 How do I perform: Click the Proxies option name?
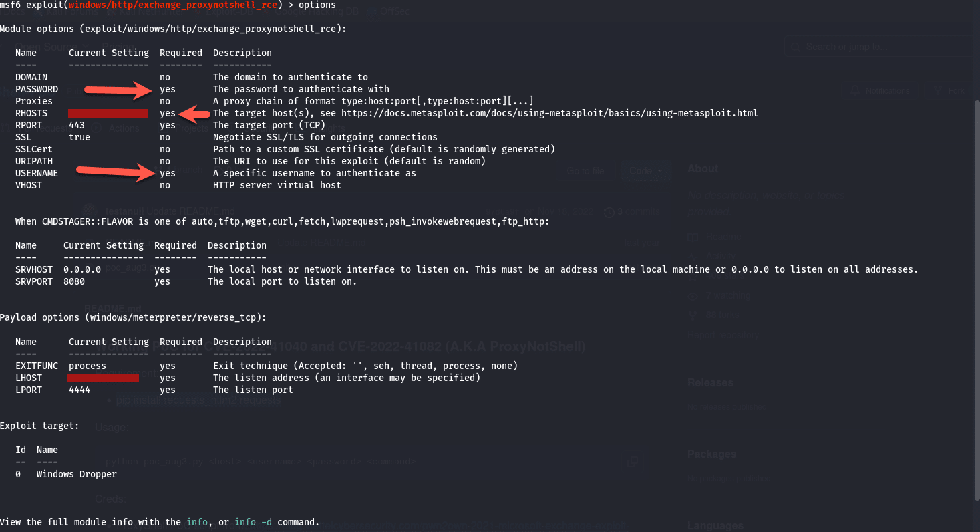(34, 102)
